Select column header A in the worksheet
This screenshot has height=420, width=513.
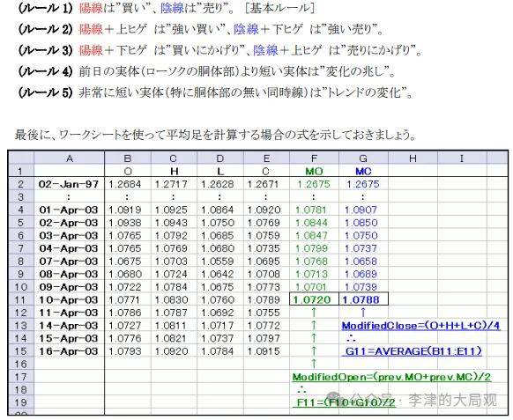[x=70, y=158]
